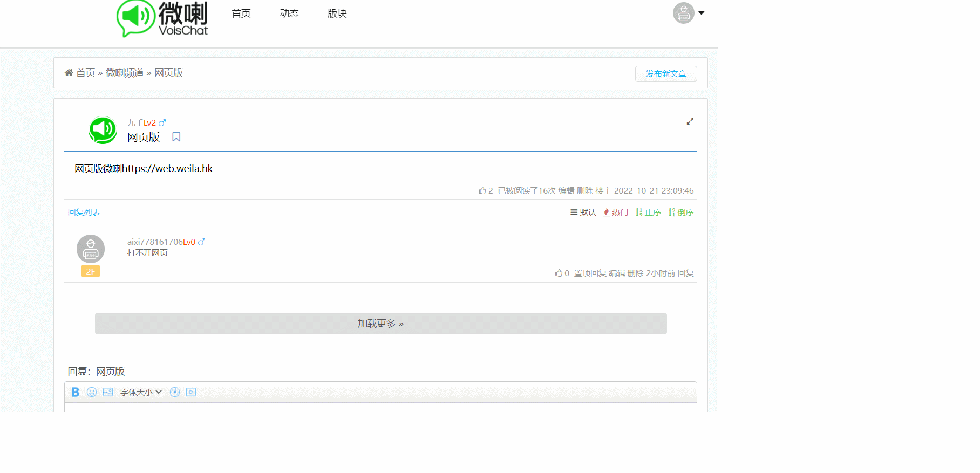This screenshot has height=473, width=980.
Task: Go to the 版块 navigation item
Action: click(x=337, y=13)
